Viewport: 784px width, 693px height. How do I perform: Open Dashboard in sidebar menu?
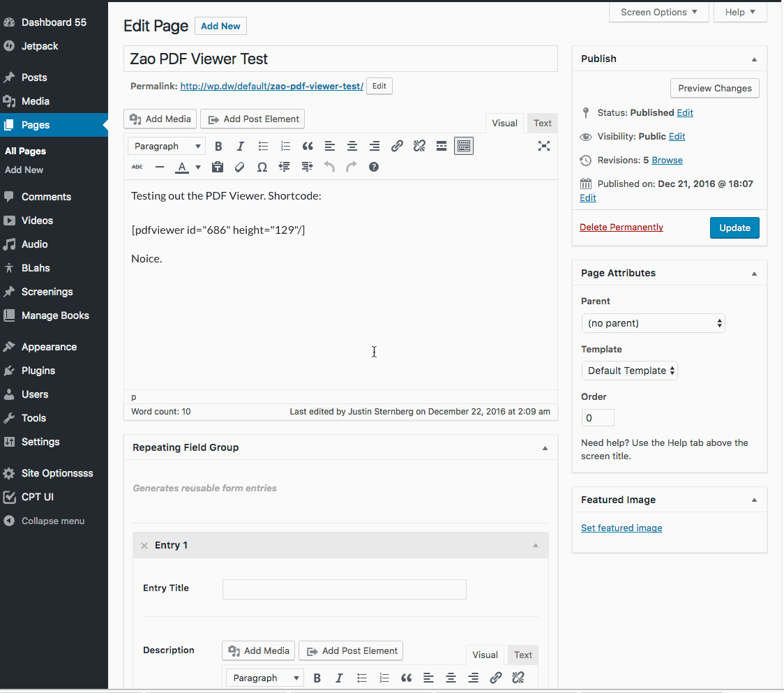54,22
